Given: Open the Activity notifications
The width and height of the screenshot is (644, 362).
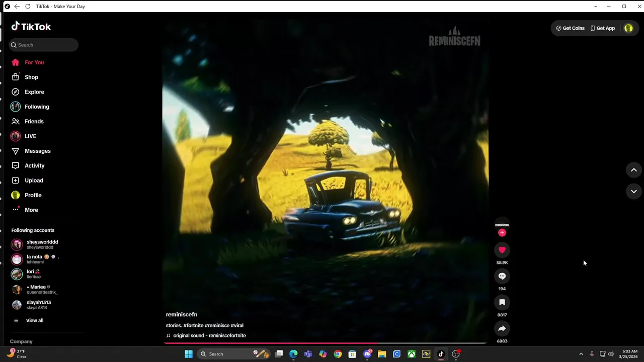Looking at the screenshot, I should (34, 165).
